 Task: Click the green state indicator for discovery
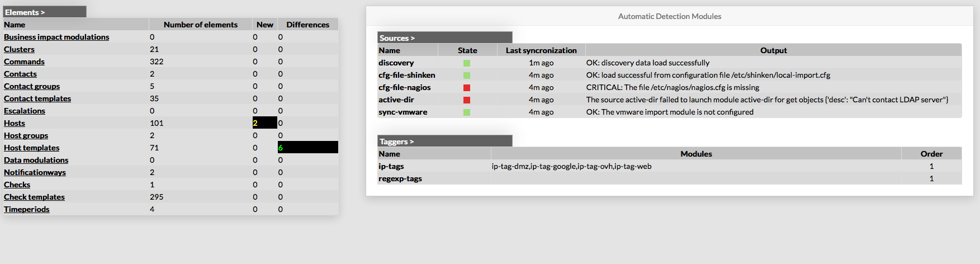coord(467,63)
